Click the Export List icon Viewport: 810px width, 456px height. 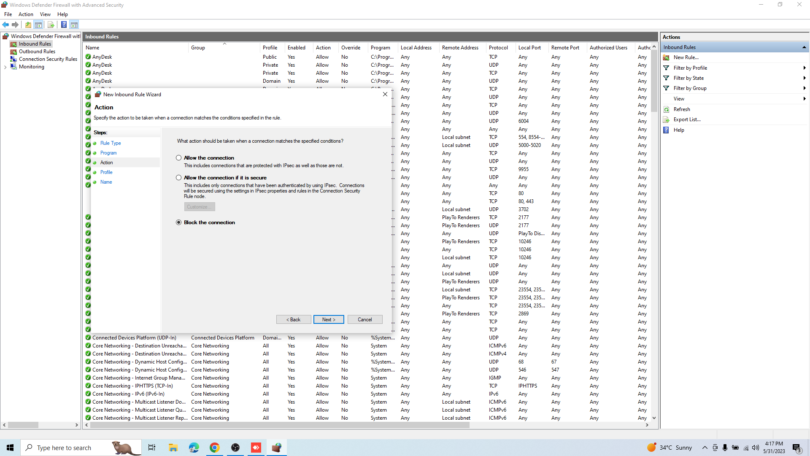[x=666, y=119]
